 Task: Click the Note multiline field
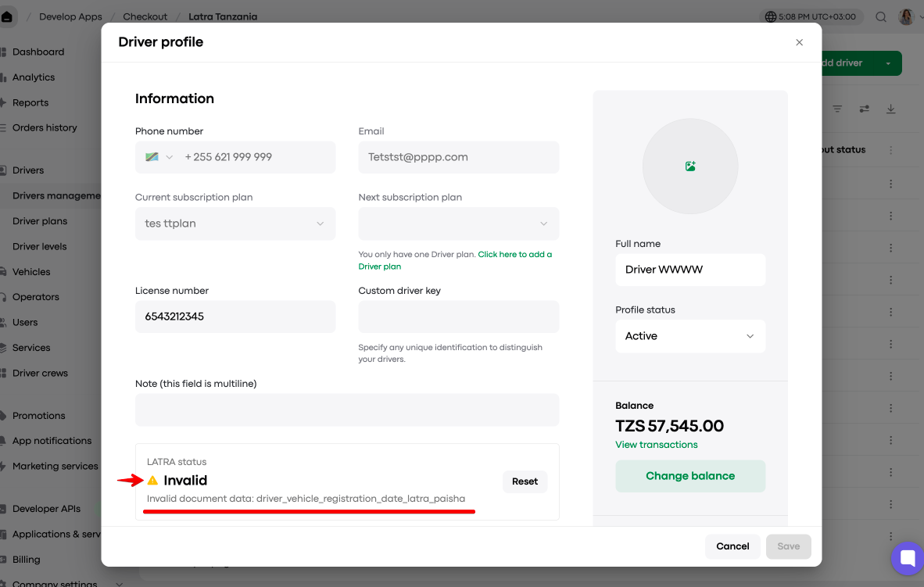coord(347,410)
